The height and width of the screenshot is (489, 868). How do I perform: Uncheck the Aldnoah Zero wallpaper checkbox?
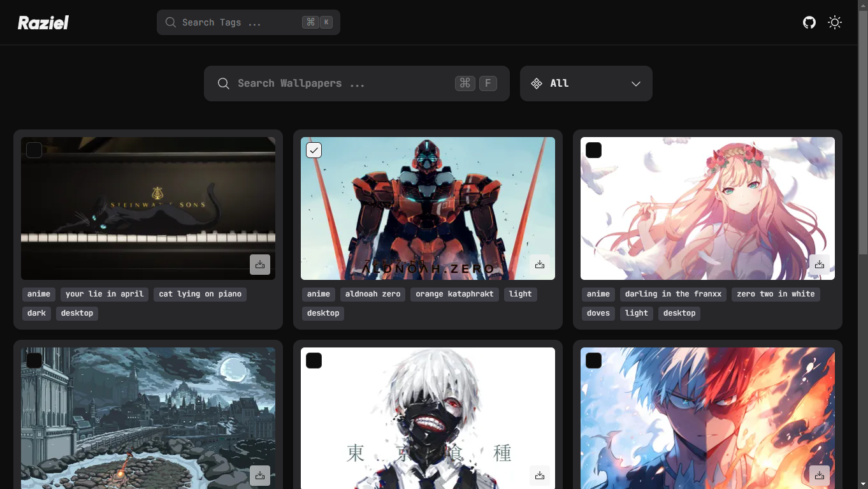(x=314, y=150)
